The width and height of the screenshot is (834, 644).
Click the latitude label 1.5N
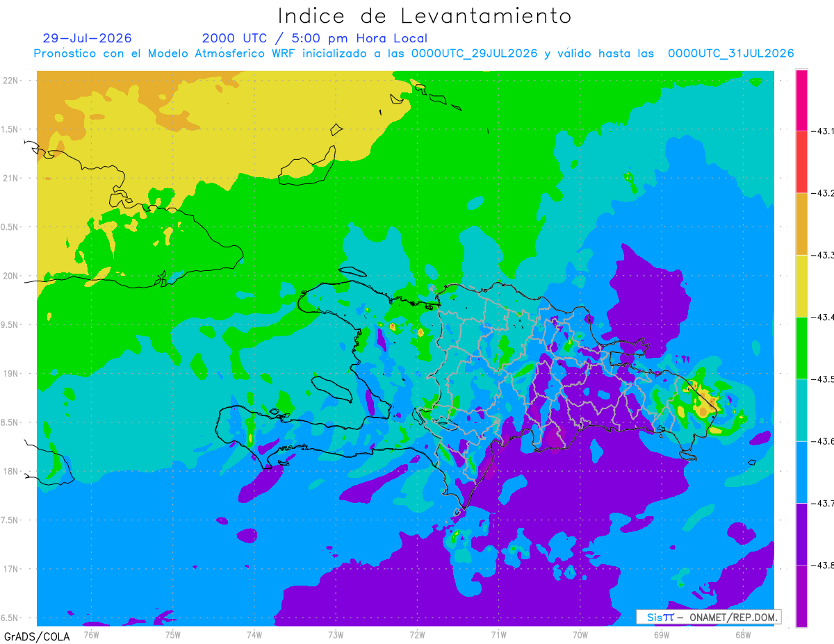point(10,130)
